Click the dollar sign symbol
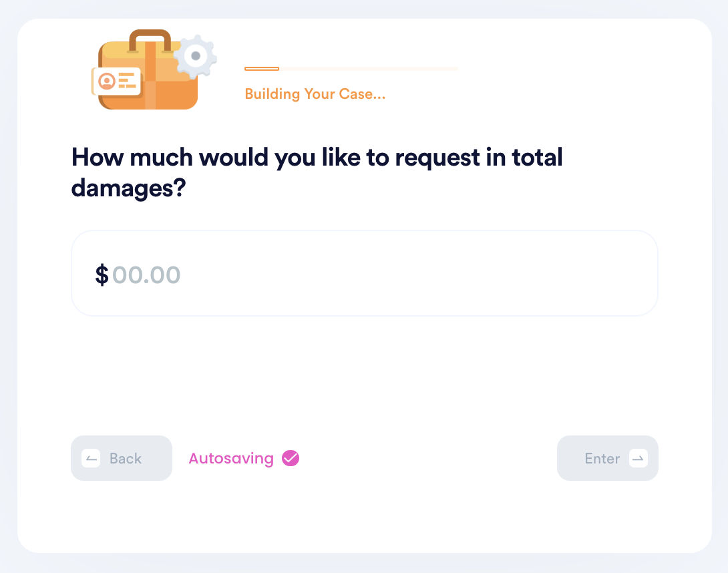The height and width of the screenshot is (573, 728). pyautogui.click(x=102, y=274)
